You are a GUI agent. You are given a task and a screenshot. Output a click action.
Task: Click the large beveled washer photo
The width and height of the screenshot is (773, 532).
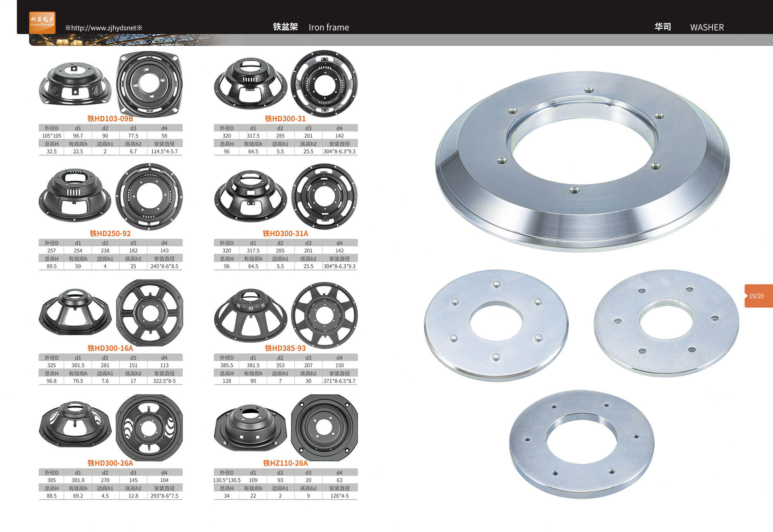point(582,161)
